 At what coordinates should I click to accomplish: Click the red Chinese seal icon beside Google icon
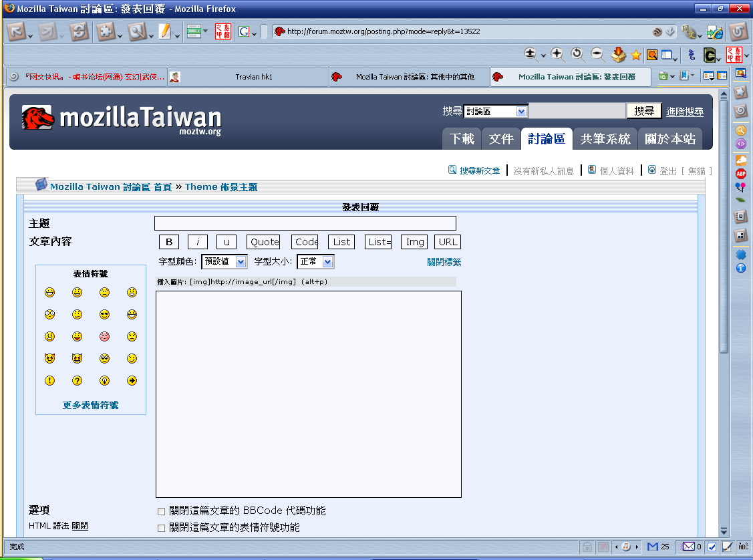pos(223,31)
